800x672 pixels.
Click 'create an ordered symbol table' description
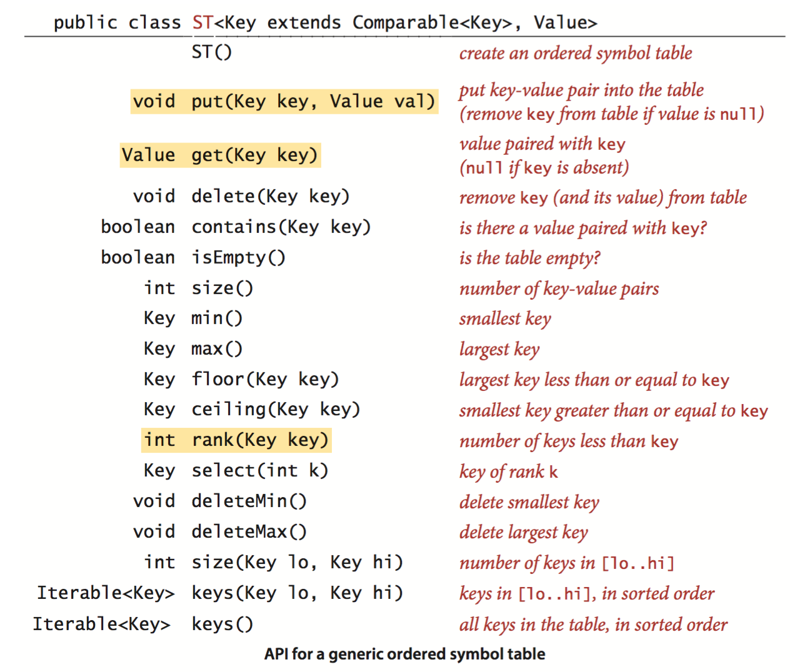point(576,53)
